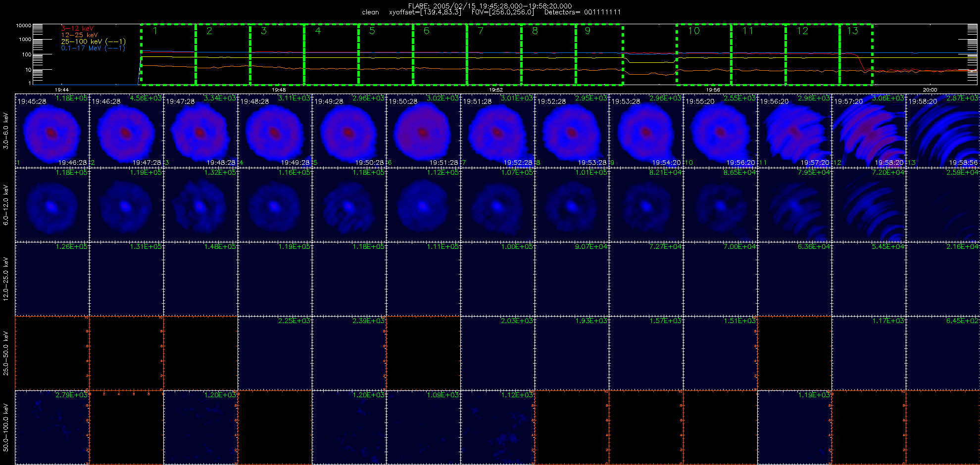Viewport: 980px width, 465px height.
Task: Open the 19:46:28 3.0-6.0 keV image
Action: pyautogui.click(x=126, y=131)
